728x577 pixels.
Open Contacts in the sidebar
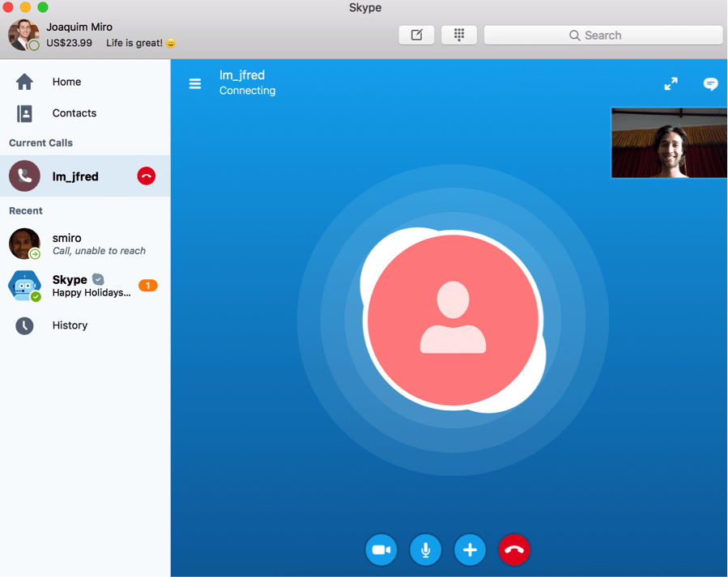[85, 113]
